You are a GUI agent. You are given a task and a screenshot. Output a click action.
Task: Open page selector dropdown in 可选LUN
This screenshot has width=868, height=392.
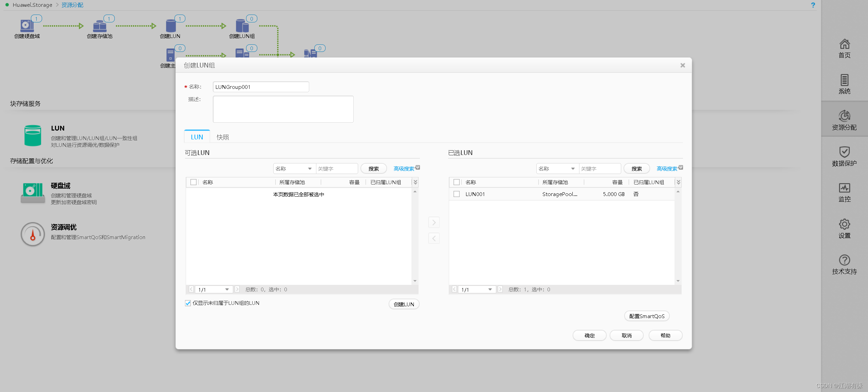[x=214, y=289]
